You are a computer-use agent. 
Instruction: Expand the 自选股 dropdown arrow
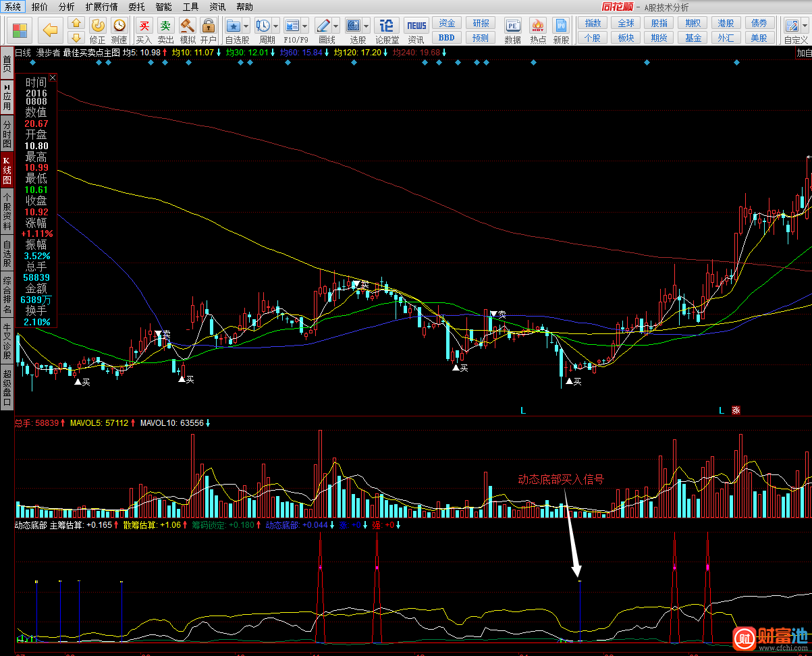click(x=246, y=26)
